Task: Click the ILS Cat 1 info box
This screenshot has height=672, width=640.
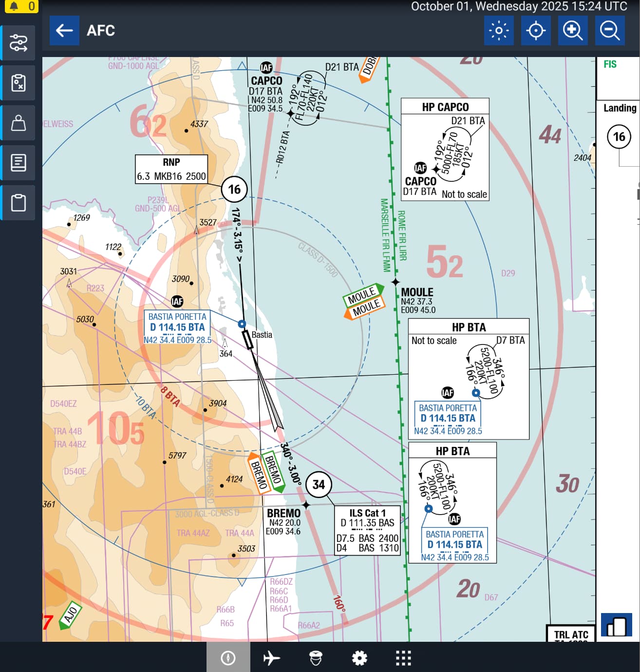Action: (x=367, y=530)
